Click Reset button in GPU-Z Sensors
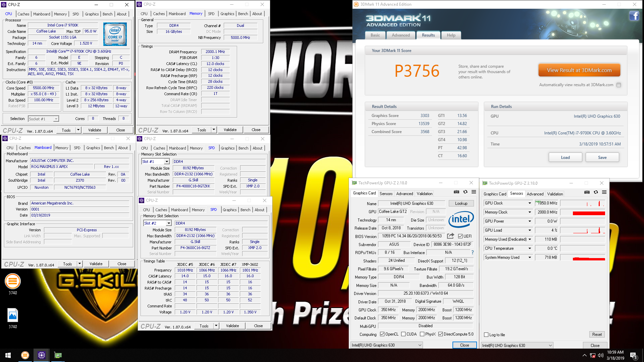Image resolution: width=644 pixels, height=362 pixels. [597, 335]
